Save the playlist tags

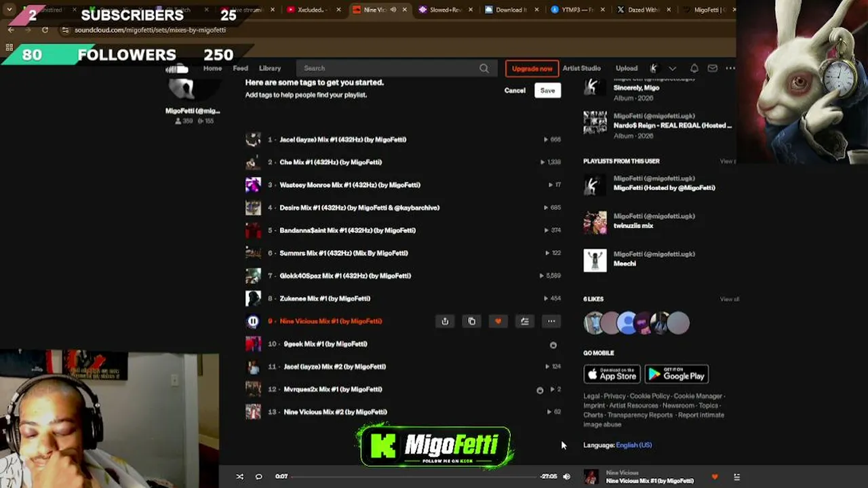tap(547, 90)
